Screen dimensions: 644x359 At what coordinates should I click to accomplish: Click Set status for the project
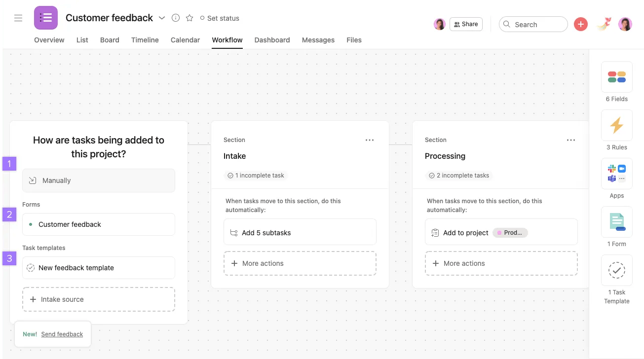point(220,18)
